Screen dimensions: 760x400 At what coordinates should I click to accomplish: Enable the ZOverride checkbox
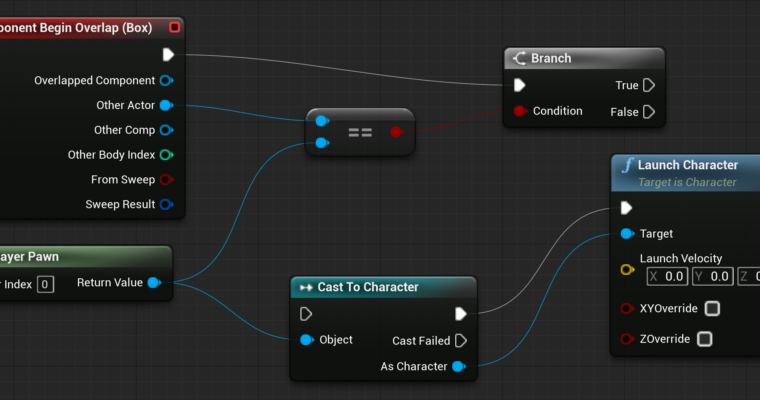tap(705, 339)
